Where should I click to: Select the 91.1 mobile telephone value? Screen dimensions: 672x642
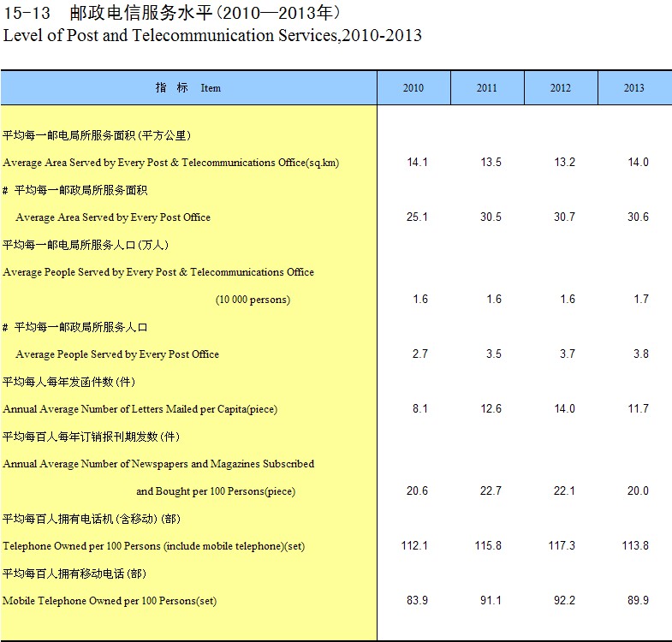click(491, 601)
